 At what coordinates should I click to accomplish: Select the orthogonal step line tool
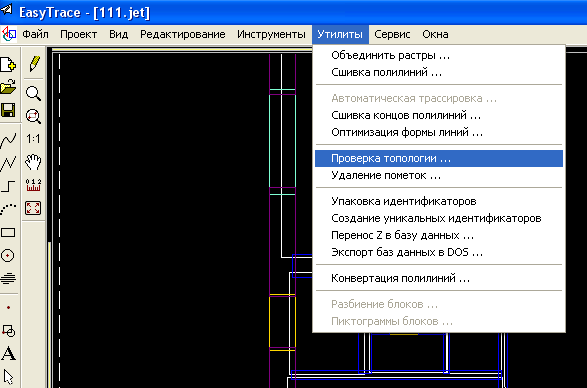pos(8,186)
